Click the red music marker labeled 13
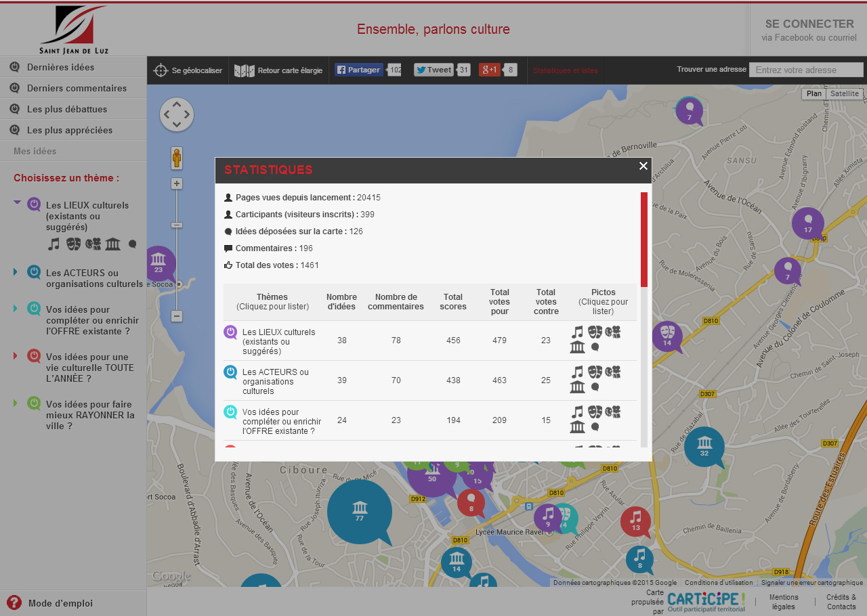Viewport: 867px width, 616px height. pyautogui.click(x=635, y=521)
